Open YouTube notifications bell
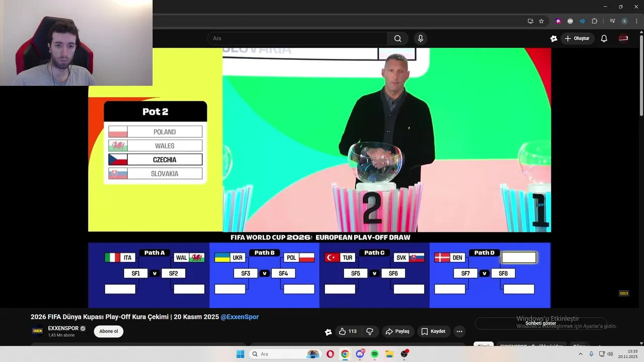This screenshot has height=362, width=644. tap(604, 38)
